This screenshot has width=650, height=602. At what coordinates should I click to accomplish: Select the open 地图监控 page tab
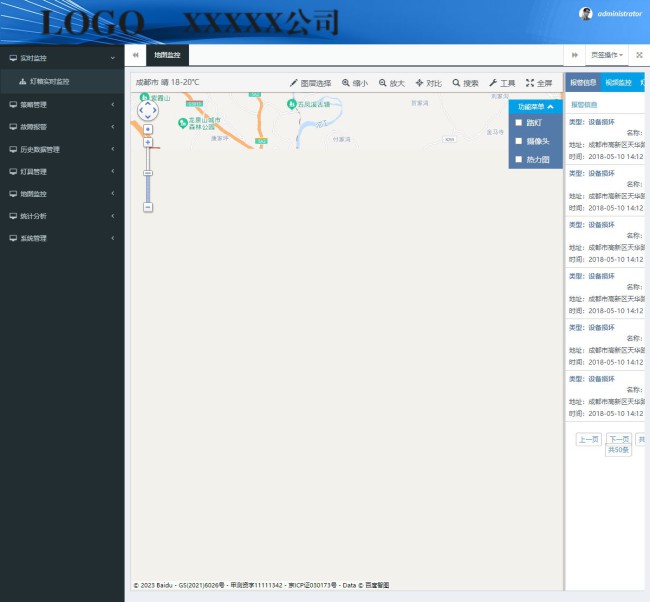point(167,55)
